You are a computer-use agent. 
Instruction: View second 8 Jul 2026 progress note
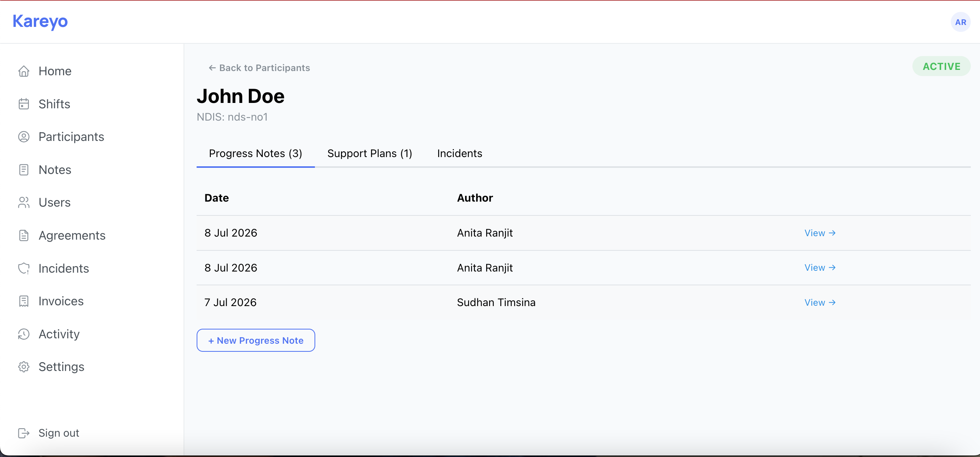(820, 268)
